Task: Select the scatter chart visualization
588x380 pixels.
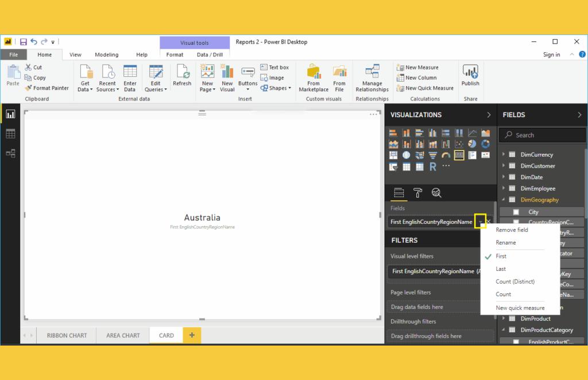Action: (459, 144)
